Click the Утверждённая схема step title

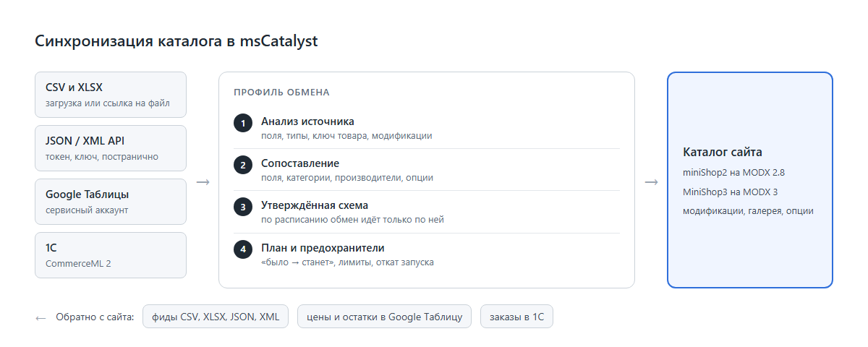pos(315,205)
